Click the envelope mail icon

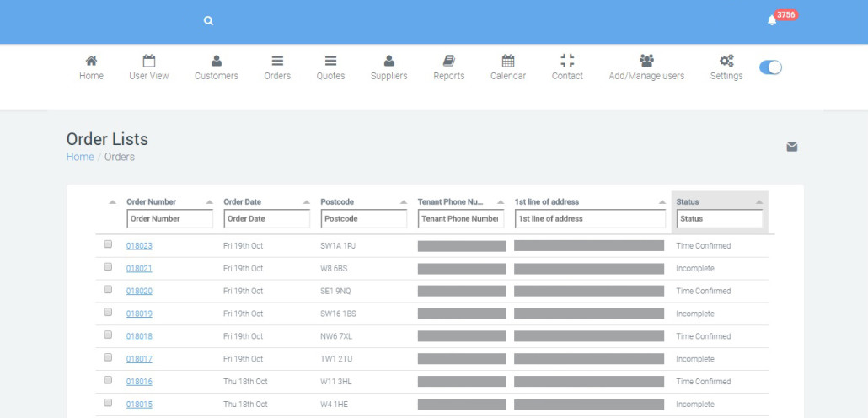[x=792, y=147]
